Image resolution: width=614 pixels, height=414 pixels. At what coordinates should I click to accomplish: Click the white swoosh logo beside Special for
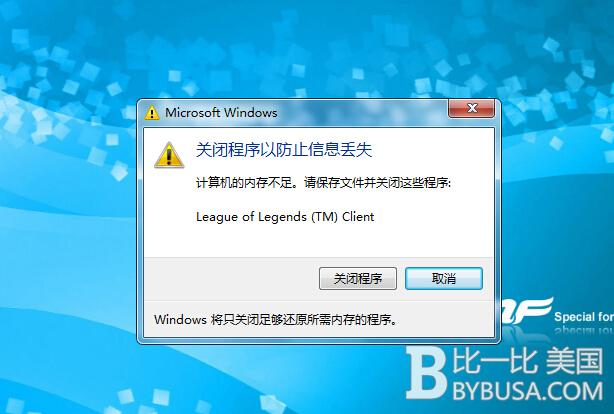click(x=527, y=311)
